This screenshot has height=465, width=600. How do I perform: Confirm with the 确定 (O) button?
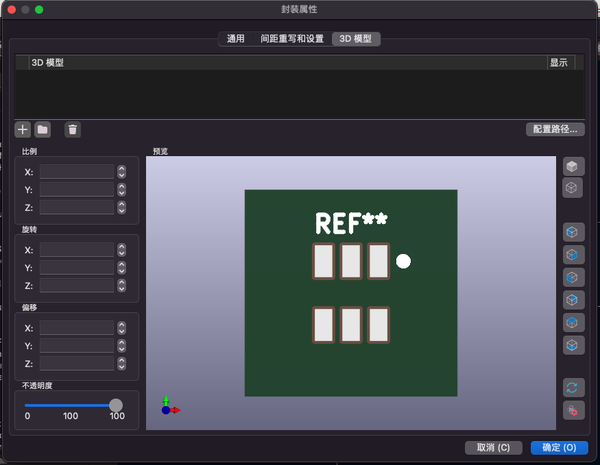click(559, 447)
